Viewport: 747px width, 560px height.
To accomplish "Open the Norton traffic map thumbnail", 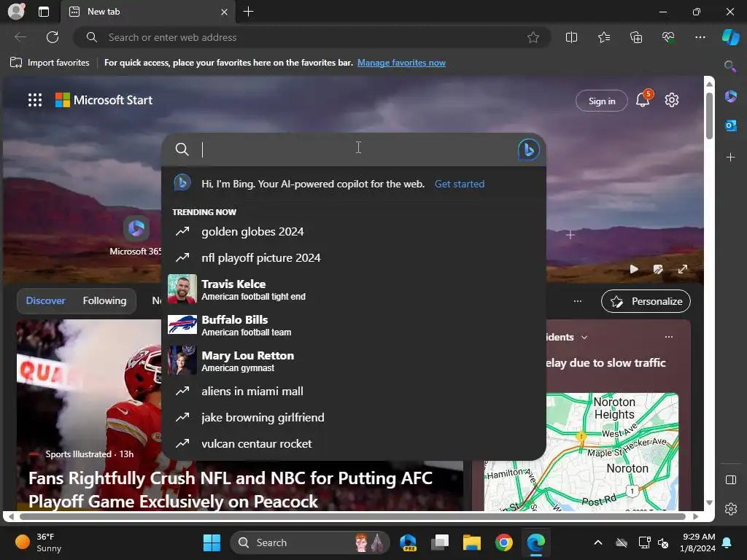I will point(581,451).
